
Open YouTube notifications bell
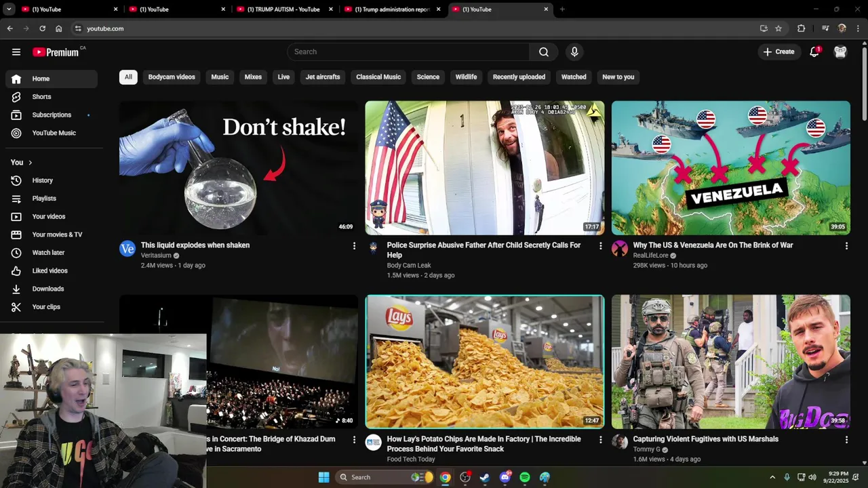point(815,52)
